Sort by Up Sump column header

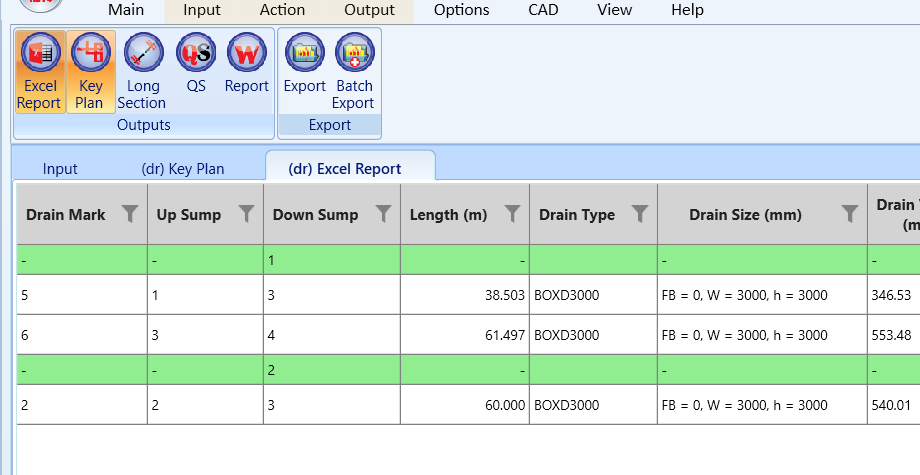[x=189, y=215]
